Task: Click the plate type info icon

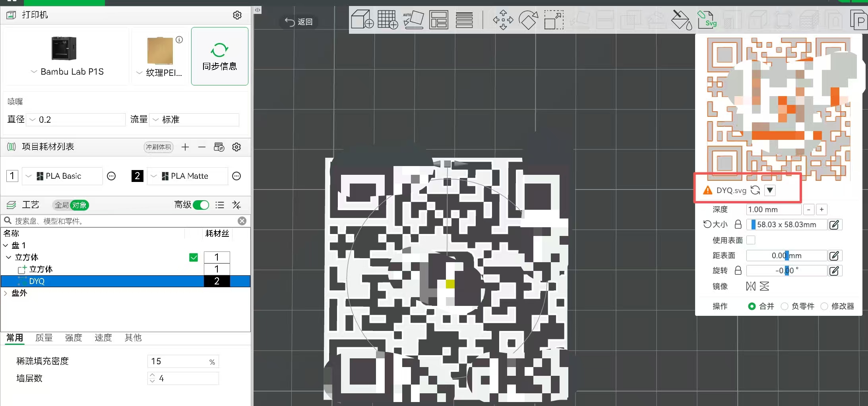Action: click(180, 40)
